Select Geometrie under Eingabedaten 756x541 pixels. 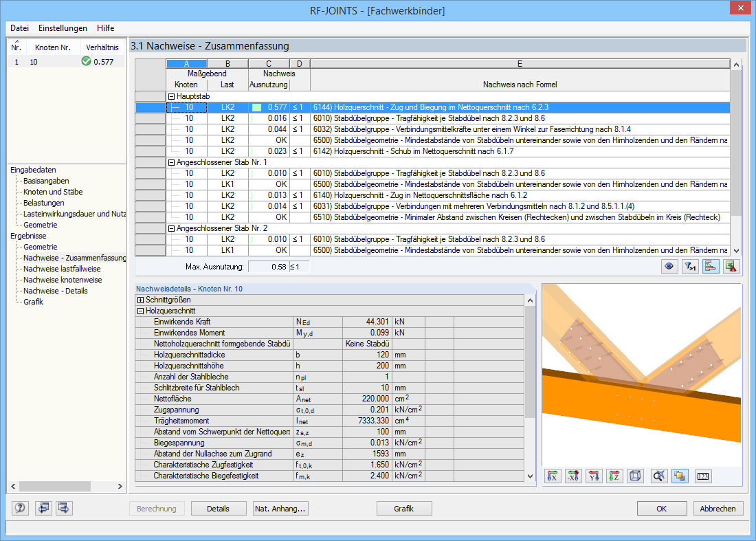(x=41, y=225)
